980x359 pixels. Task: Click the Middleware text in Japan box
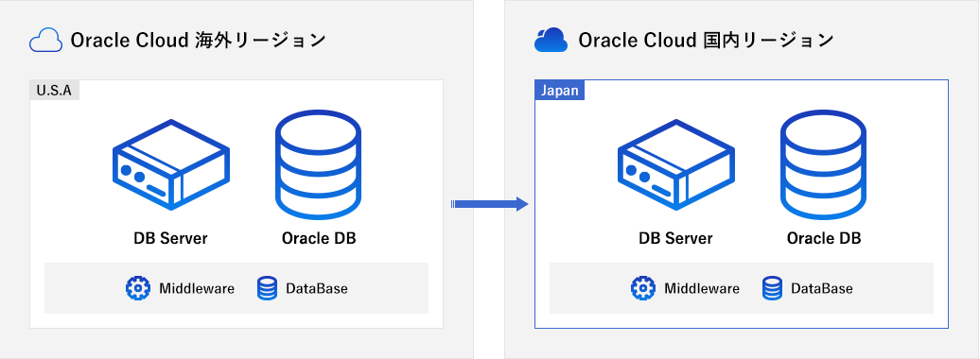[702, 288]
